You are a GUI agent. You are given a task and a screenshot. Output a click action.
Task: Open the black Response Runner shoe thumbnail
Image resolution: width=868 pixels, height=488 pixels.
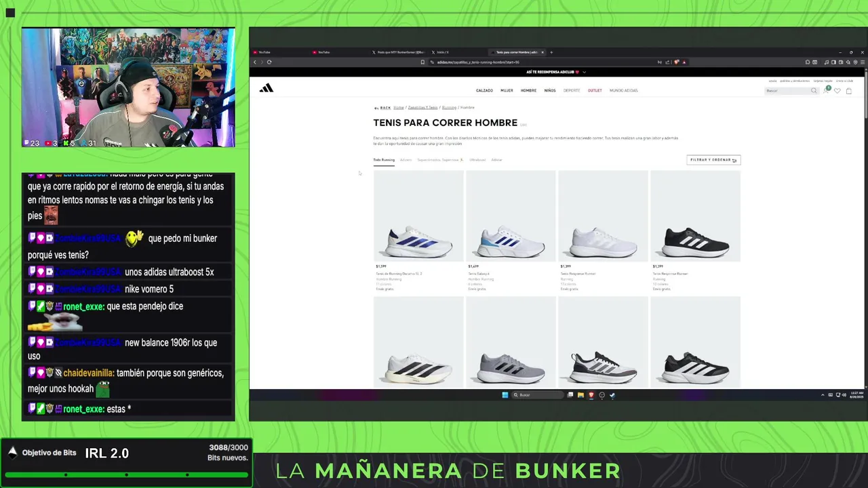tap(695, 216)
